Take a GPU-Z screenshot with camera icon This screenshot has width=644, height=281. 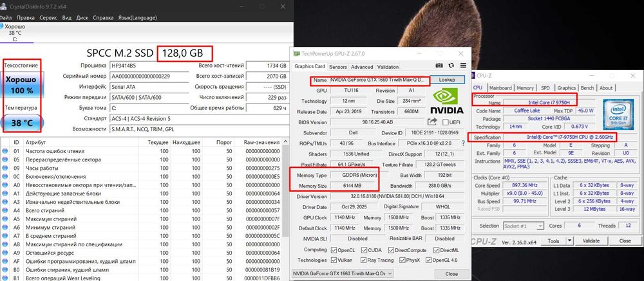439,66
